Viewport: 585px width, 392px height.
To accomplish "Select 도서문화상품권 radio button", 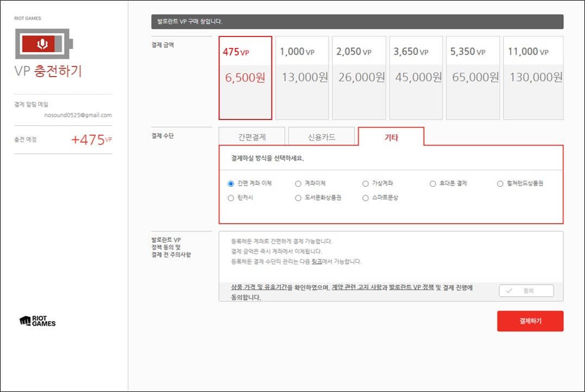I will click(x=298, y=198).
